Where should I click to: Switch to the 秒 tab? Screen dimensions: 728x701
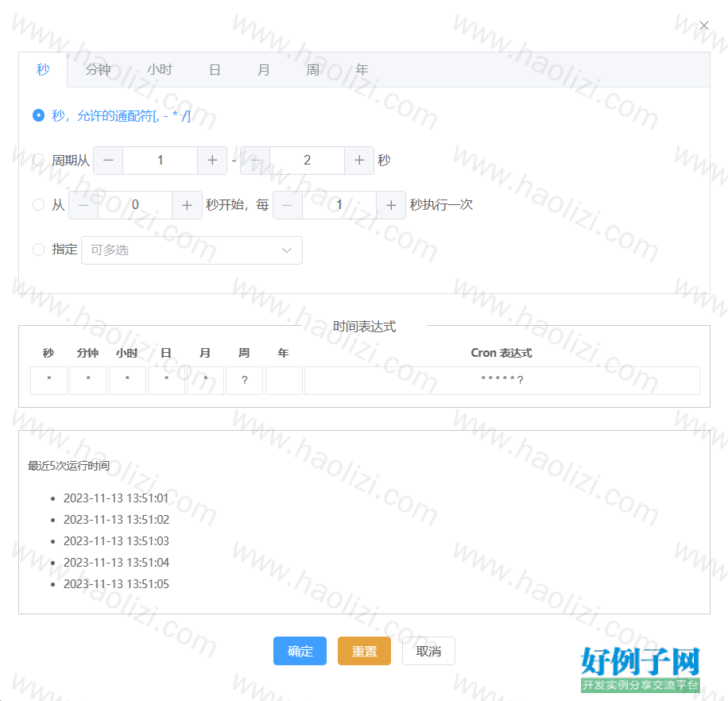pos(43,70)
